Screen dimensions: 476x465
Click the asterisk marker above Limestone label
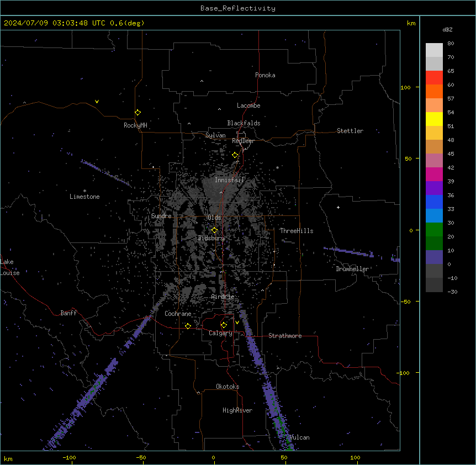coord(84,191)
